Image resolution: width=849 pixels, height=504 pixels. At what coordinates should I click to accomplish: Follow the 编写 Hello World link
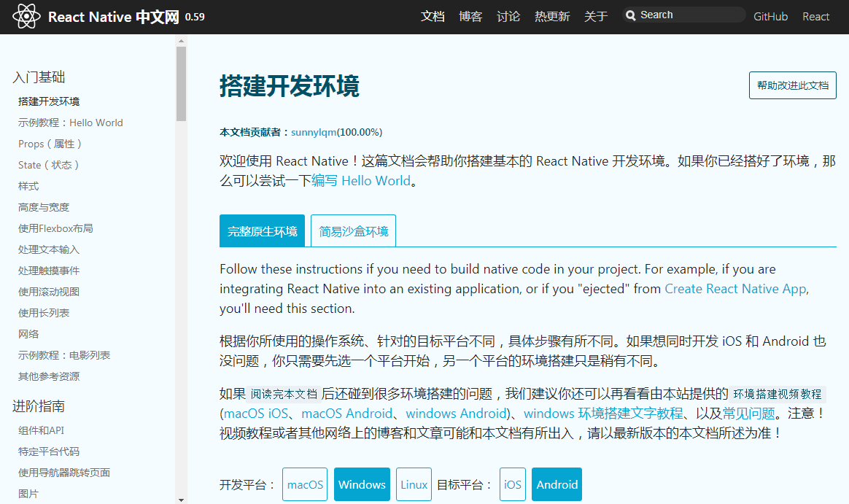(360, 181)
